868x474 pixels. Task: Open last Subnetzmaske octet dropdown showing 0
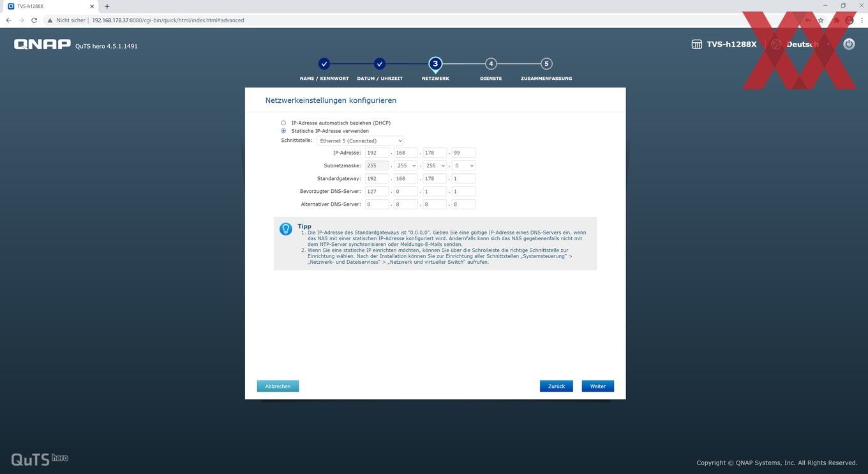pos(463,165)
